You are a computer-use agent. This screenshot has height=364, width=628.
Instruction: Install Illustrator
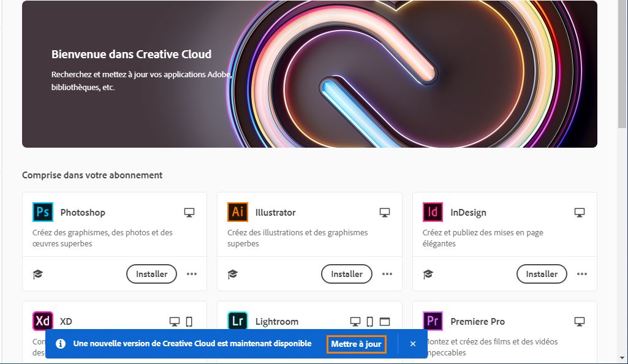346,274
